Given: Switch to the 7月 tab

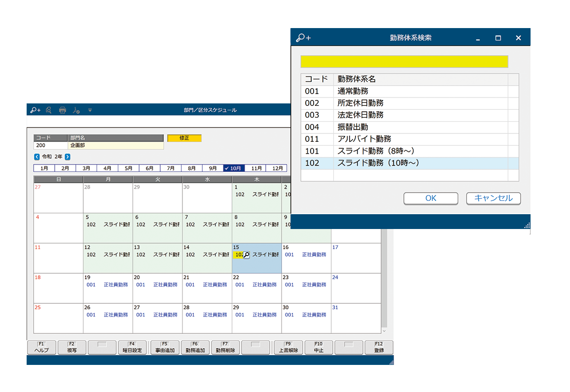Looking at the screenshot, I should coord(171,168).
